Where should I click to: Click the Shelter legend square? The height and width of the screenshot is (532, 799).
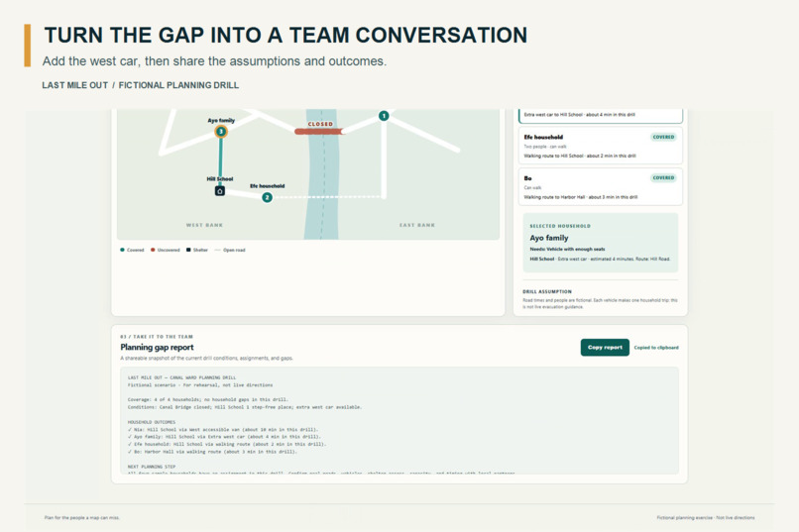click(x=188, y=250)
